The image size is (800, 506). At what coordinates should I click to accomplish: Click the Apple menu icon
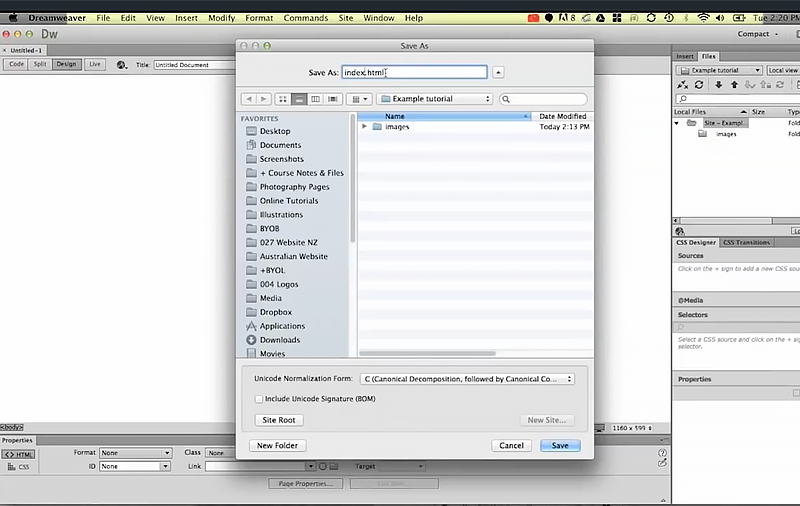13,18
